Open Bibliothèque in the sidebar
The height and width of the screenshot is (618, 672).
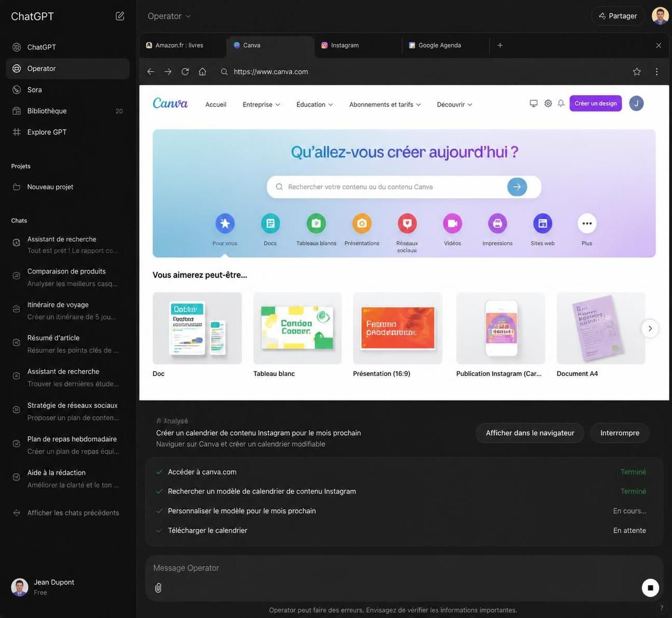(x=67, y=111)
